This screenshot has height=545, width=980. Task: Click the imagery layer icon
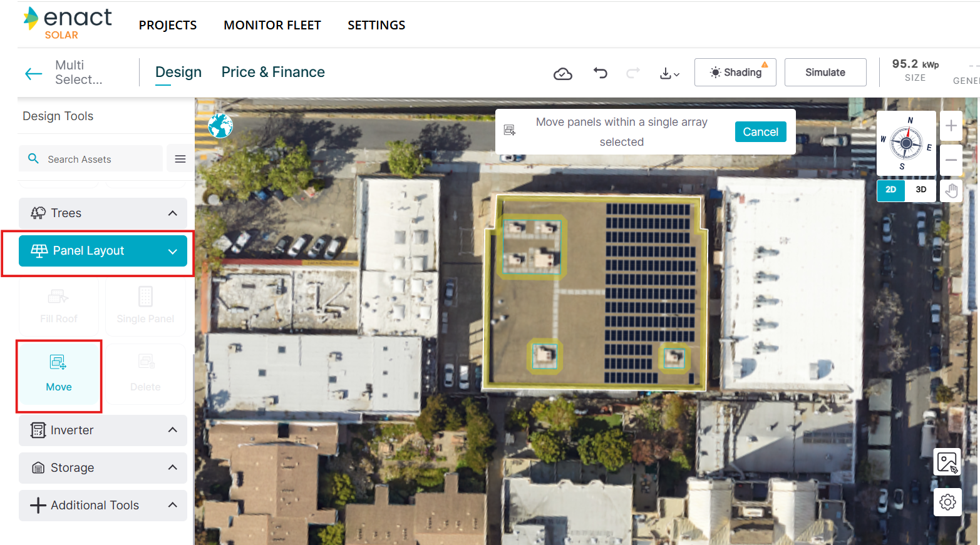coord(947,463)
